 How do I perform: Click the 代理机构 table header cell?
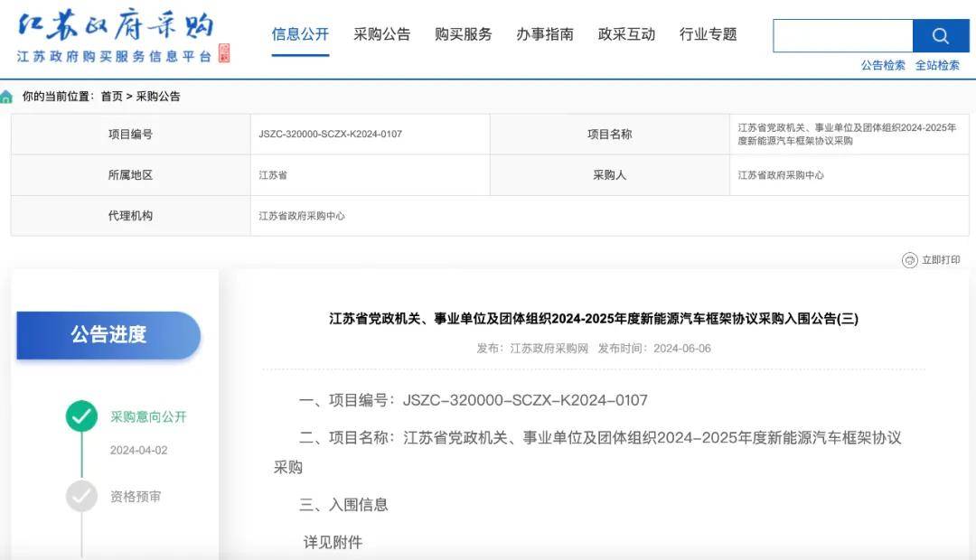pyautogui.click(x=131, y=215)
